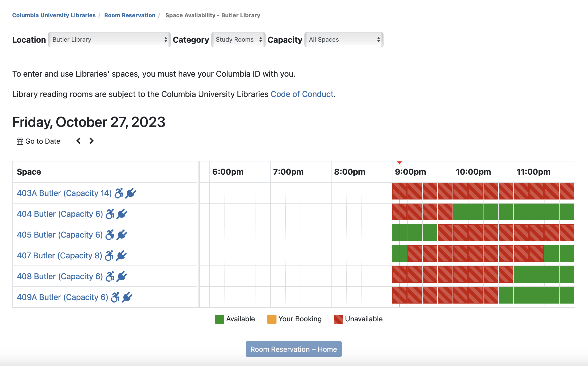Click wheelchair icon on 408 Butler row

[110, 276]
